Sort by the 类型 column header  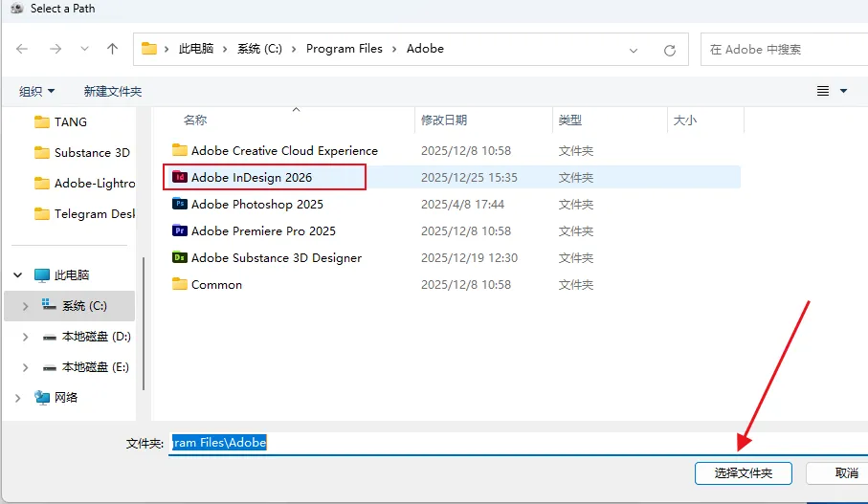pyautogui.click(x=570, y=121)
